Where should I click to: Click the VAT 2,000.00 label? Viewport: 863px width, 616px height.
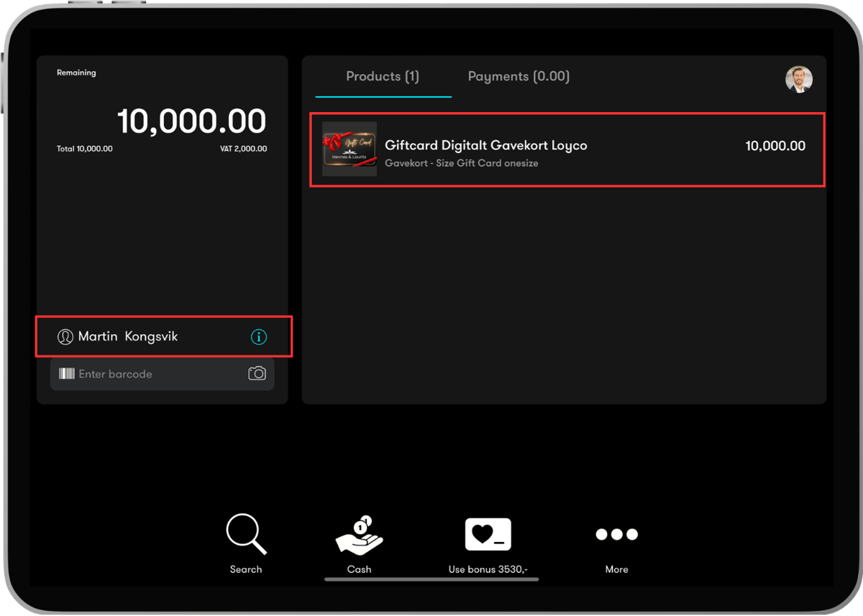[243, 149]
